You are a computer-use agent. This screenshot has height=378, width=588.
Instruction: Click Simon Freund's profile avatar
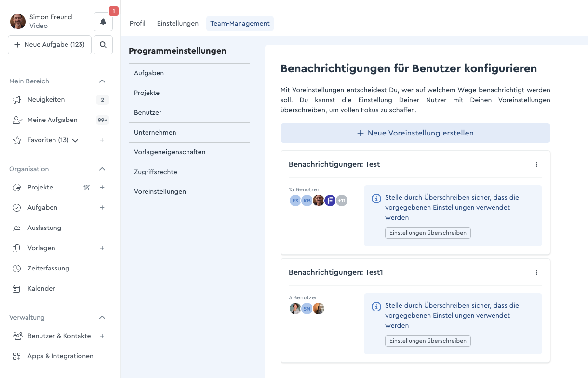coord(18,22)
